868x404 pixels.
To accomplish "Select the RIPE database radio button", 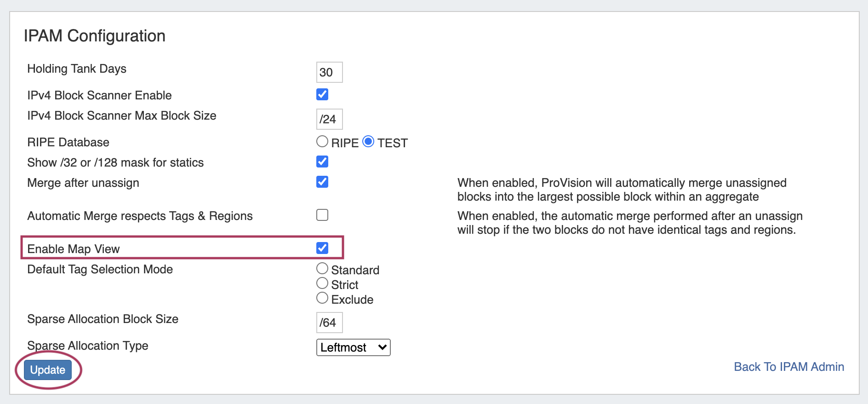I will click(x=322, y=141).
